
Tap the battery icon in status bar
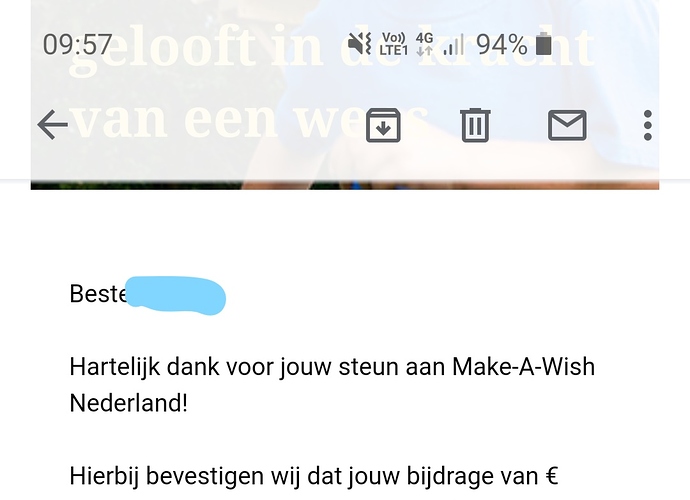point(544,44)
